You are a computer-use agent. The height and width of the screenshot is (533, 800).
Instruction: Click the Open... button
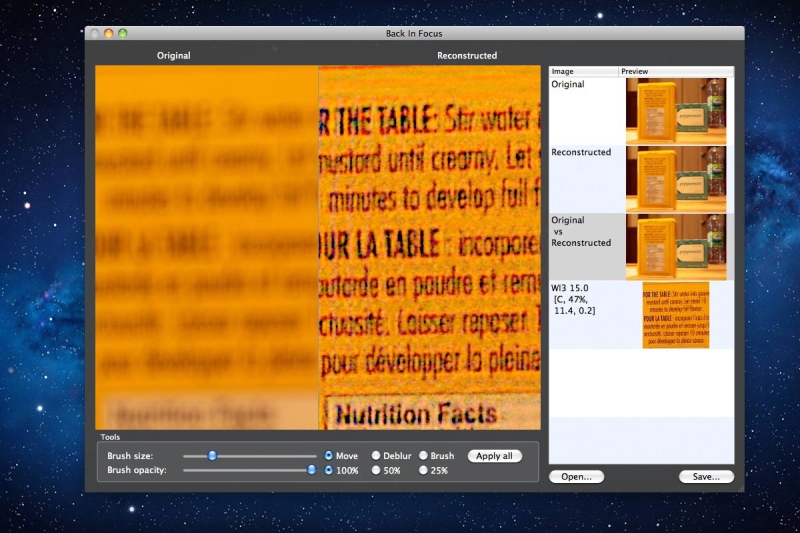click(577, 477)
